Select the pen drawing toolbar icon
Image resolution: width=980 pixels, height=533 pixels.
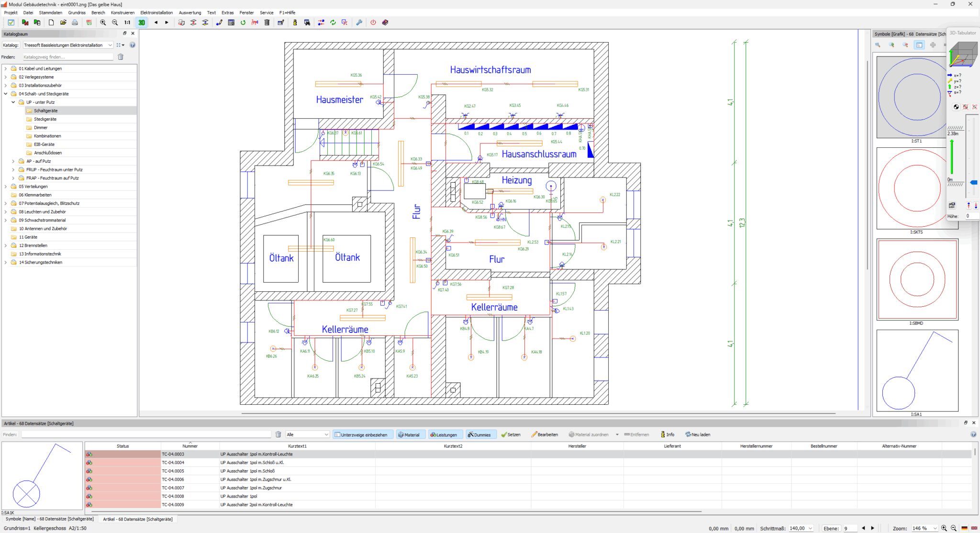click(219, 22)
